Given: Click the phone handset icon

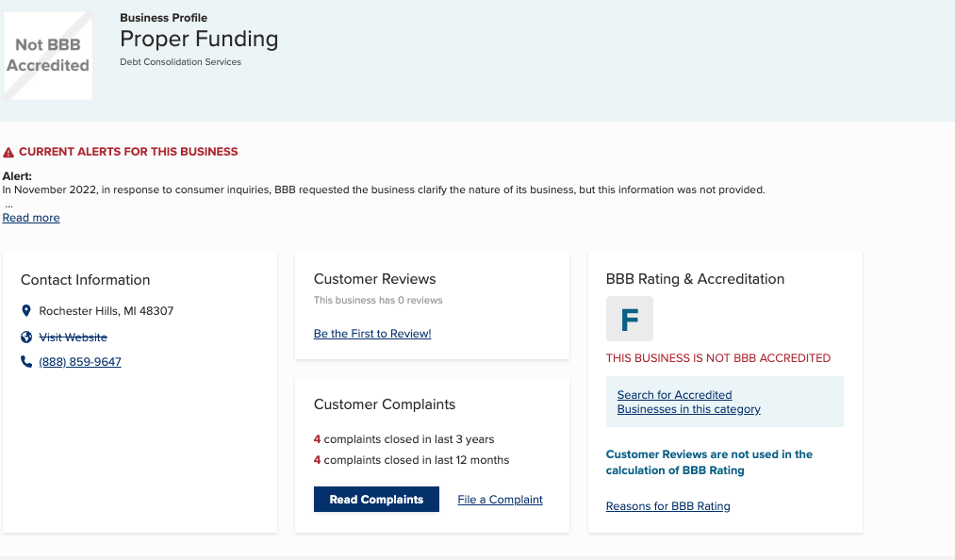Looking at the screenshot, I should [26, 362].
